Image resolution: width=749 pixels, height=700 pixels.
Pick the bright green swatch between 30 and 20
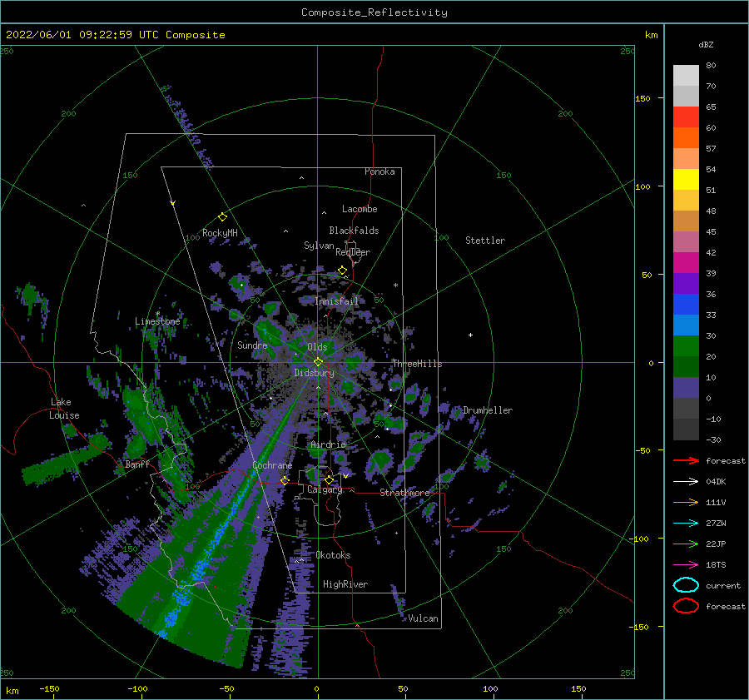click(686, 346)
